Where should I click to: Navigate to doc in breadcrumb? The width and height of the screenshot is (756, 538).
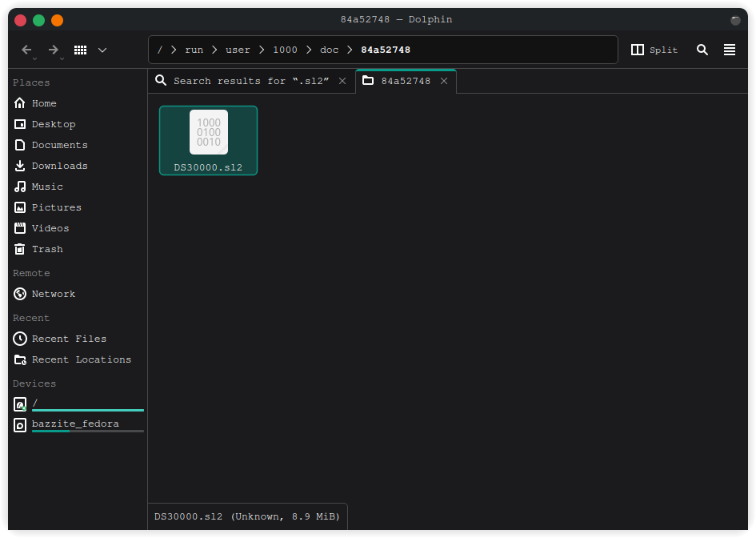[330, 50]
